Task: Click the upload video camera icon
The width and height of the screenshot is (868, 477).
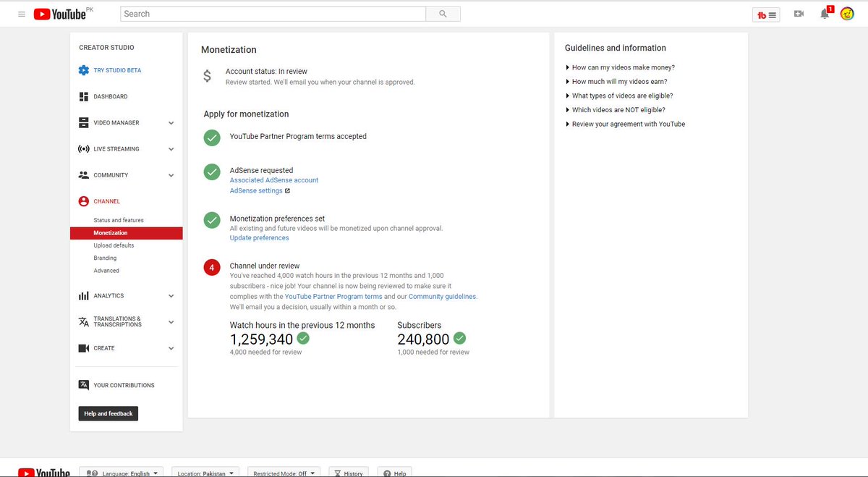Action: pos(799,14)
